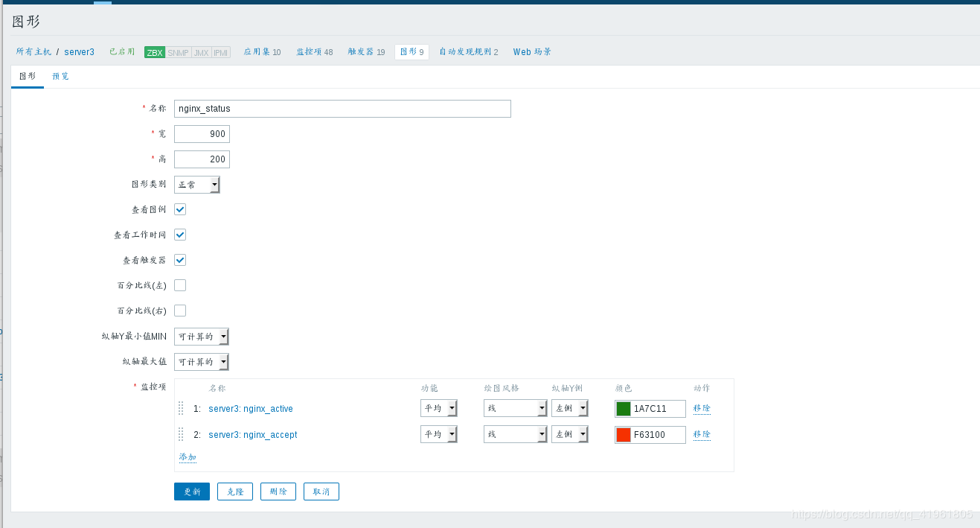Click the 名称 input field

(342, 109)
